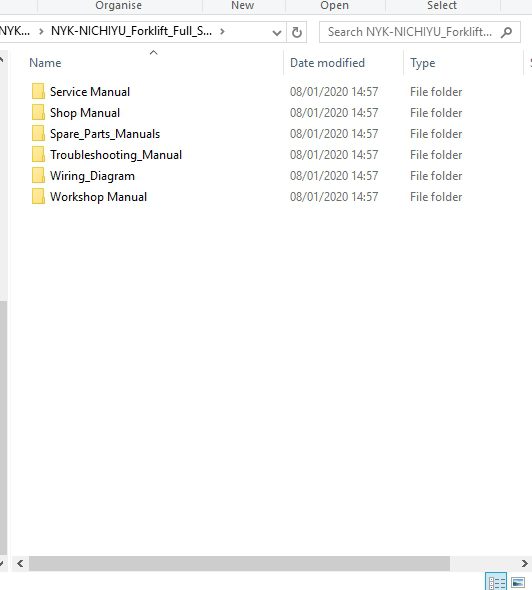Switch to large thumbnails view icon
532x590 pixels.
coord(518,582)
